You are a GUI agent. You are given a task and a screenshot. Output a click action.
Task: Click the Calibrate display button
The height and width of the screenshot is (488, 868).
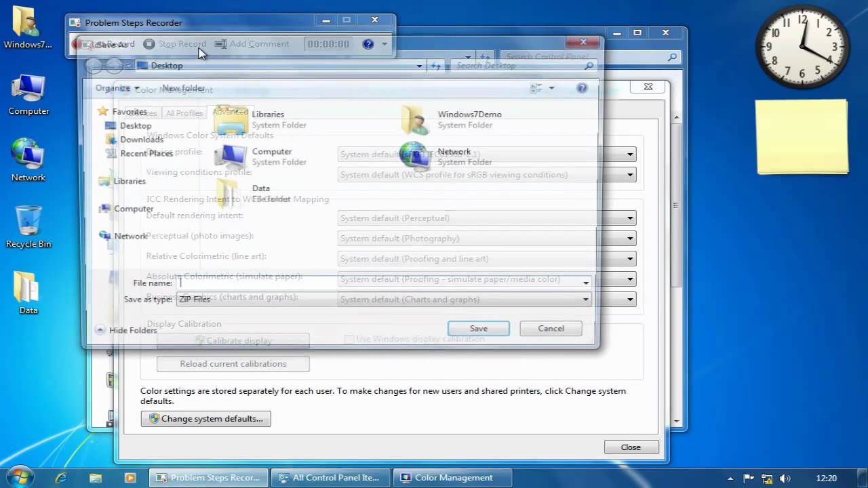233,341
